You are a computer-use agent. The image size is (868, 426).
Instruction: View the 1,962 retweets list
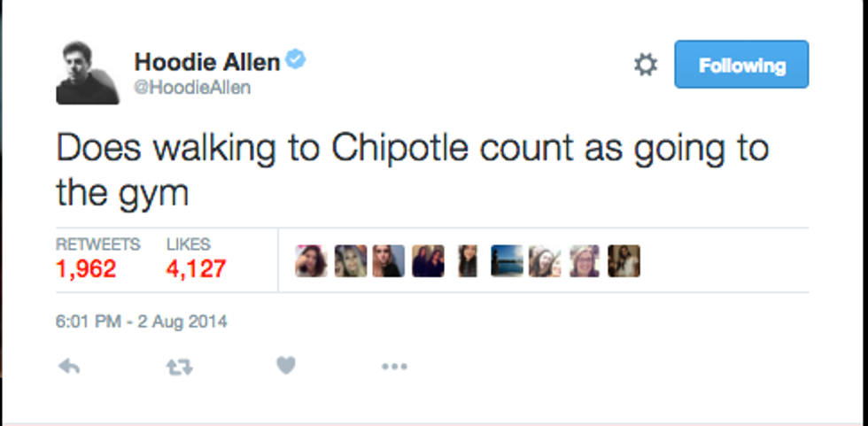86,267
